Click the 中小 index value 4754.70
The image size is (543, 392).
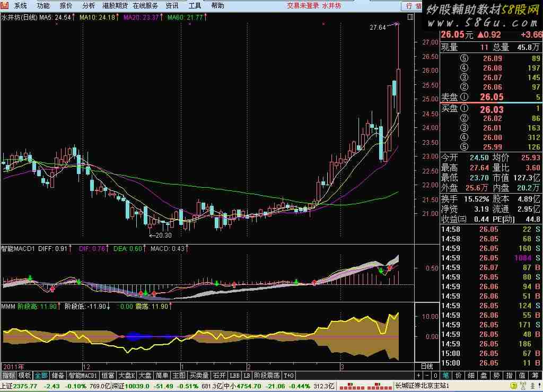[250, 386]
